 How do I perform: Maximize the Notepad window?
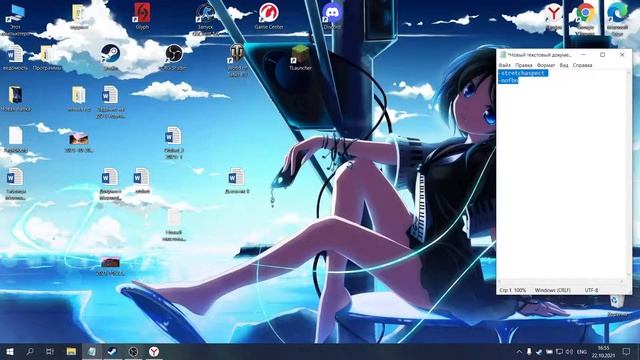tap(602, 54)
